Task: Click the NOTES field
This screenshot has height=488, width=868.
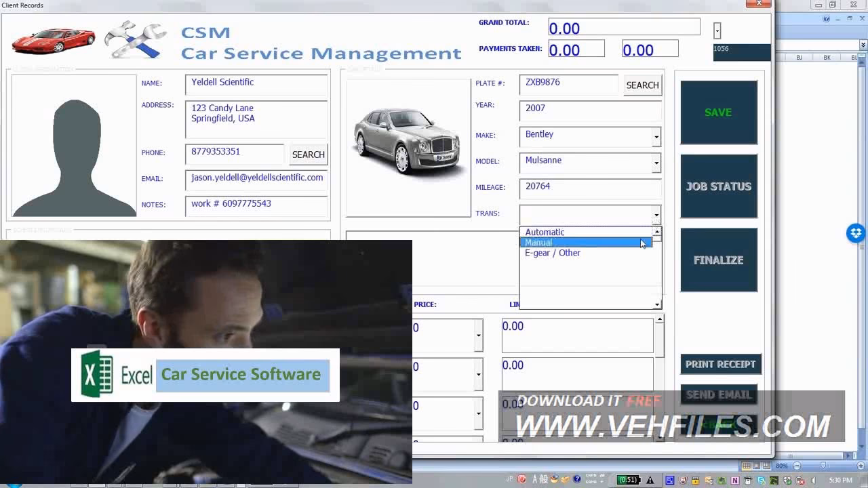Action: pos(256,205)
